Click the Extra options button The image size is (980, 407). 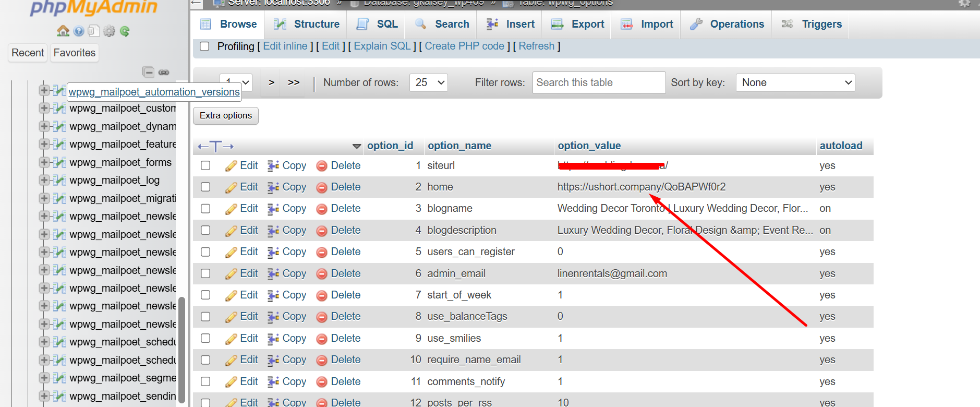[225, 115]
